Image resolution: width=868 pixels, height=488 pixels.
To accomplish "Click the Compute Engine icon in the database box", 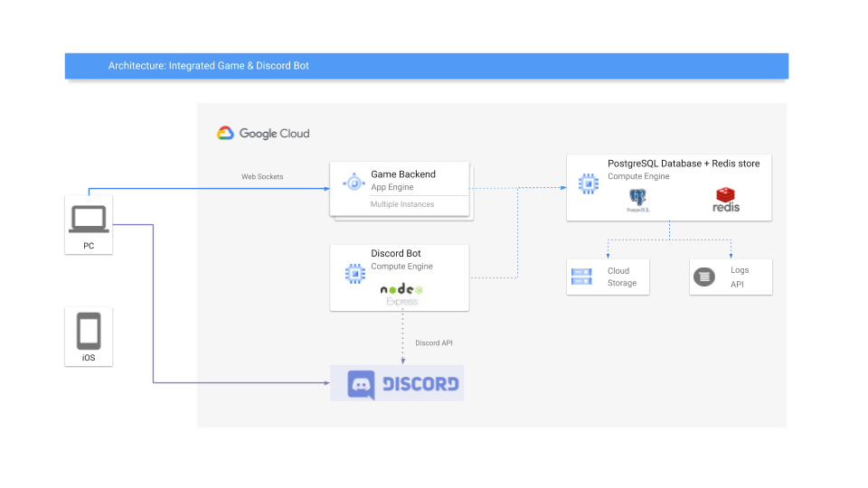I will 589,183.
